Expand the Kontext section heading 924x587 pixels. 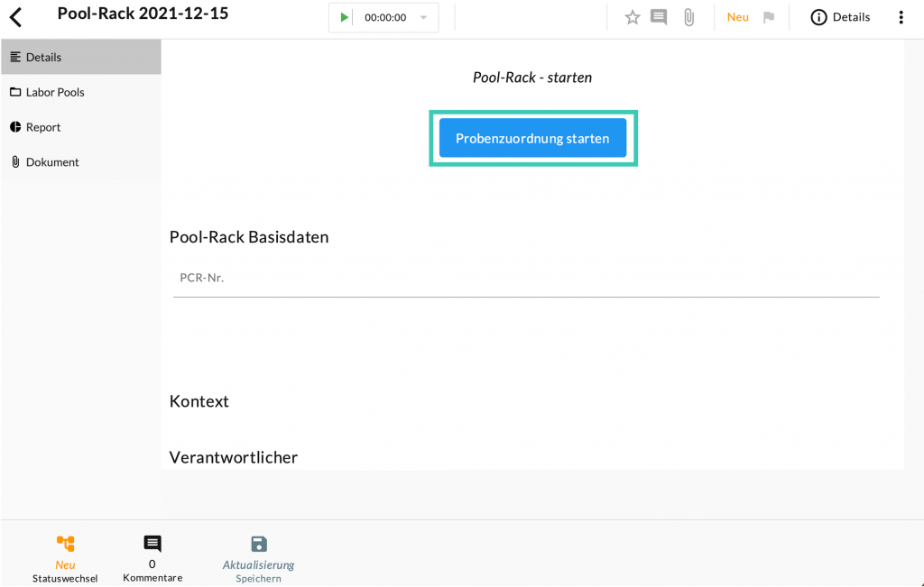tap(199, 401)
